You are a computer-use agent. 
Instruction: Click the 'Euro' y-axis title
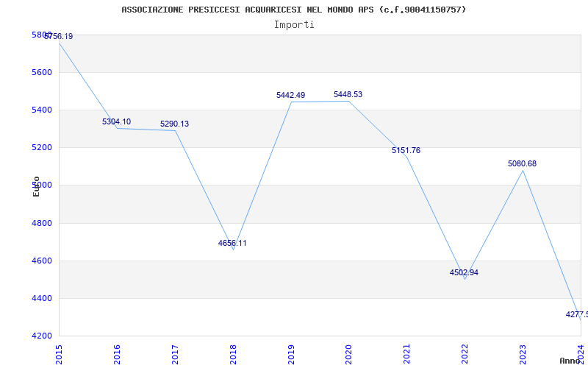[x=36, y=186]
